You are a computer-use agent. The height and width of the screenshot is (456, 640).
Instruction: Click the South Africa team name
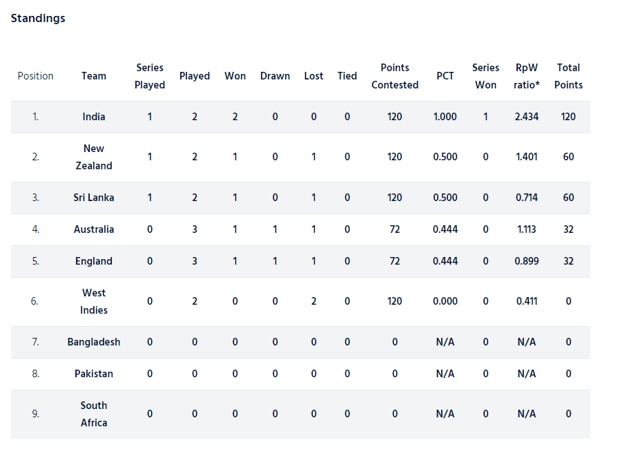[x=93, y=414]
